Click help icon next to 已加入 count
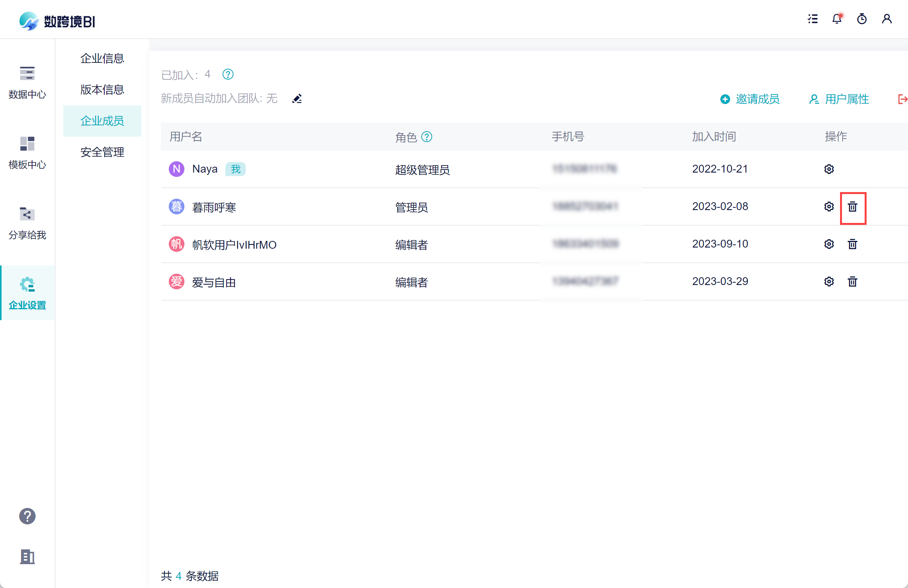The width and height of the screenshot is (908, 588). point(228,74)
